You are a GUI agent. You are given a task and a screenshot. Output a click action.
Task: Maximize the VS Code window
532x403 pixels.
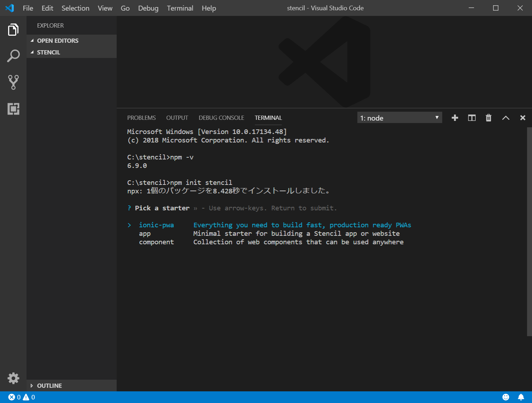496,8
